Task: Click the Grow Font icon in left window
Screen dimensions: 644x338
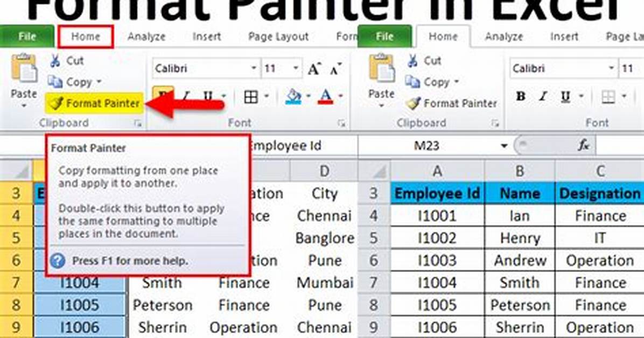Action: tap(314, 68)
